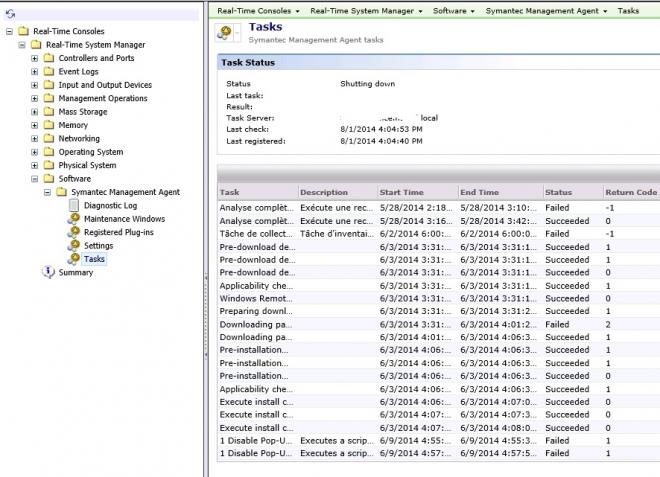
Task: Select Diagnostic Log in the tree
Action: [x=110, y=205]
